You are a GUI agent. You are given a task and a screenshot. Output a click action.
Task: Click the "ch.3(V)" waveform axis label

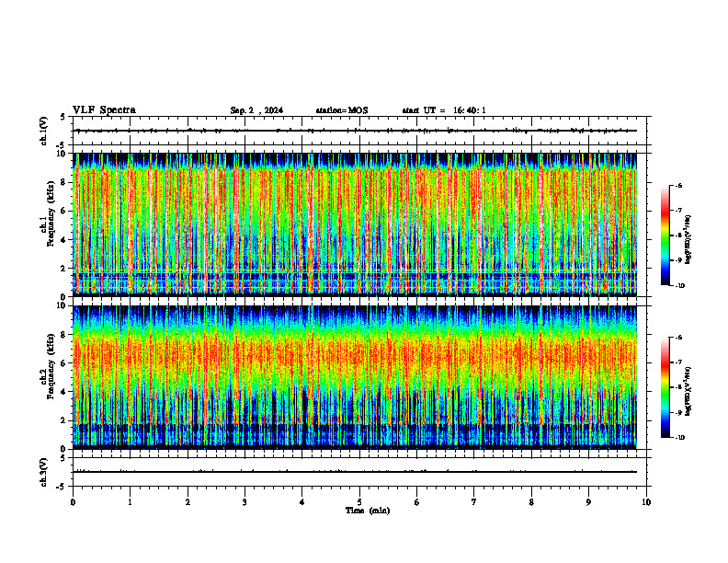(44, 472)
